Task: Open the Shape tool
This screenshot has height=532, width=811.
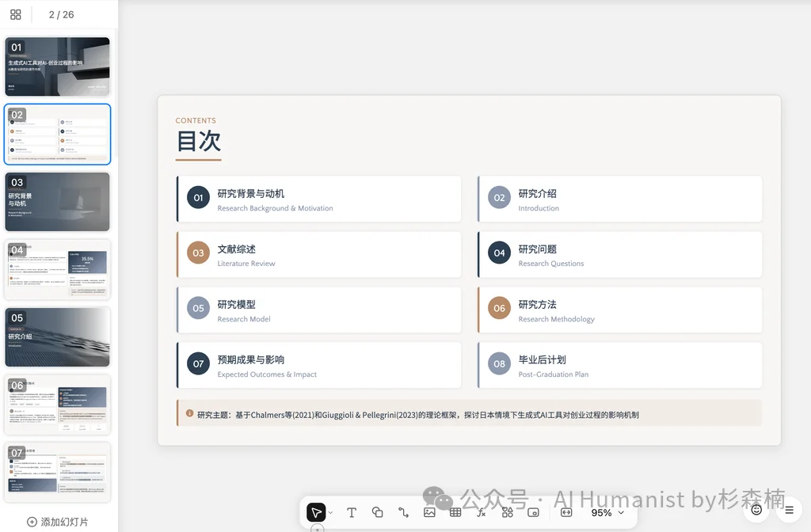Action: click(x=377, y=512)
